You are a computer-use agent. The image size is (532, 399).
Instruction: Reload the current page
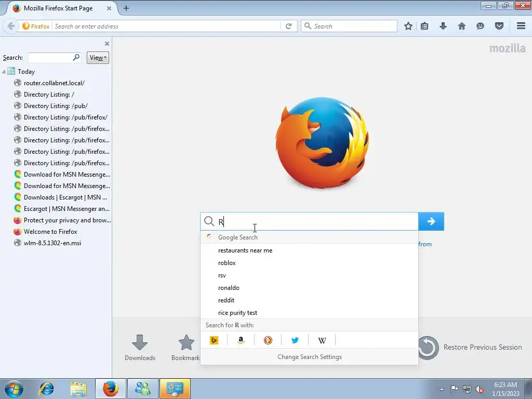pyautogui.click(x=288, y=26)
